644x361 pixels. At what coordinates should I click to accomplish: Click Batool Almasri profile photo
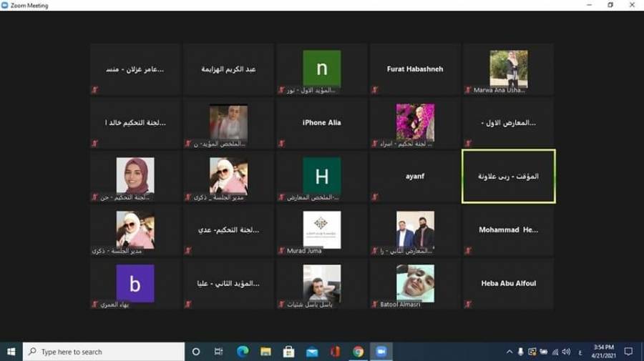point(415,284)
